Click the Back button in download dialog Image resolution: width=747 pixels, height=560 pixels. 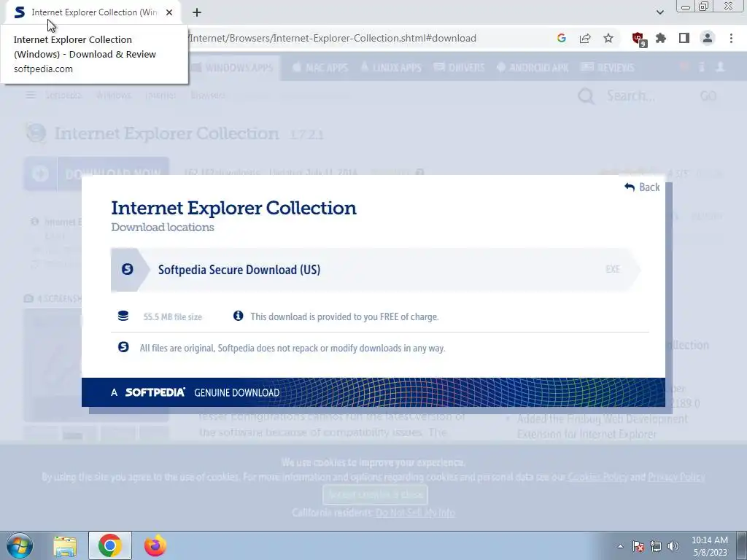click(642, 187)
